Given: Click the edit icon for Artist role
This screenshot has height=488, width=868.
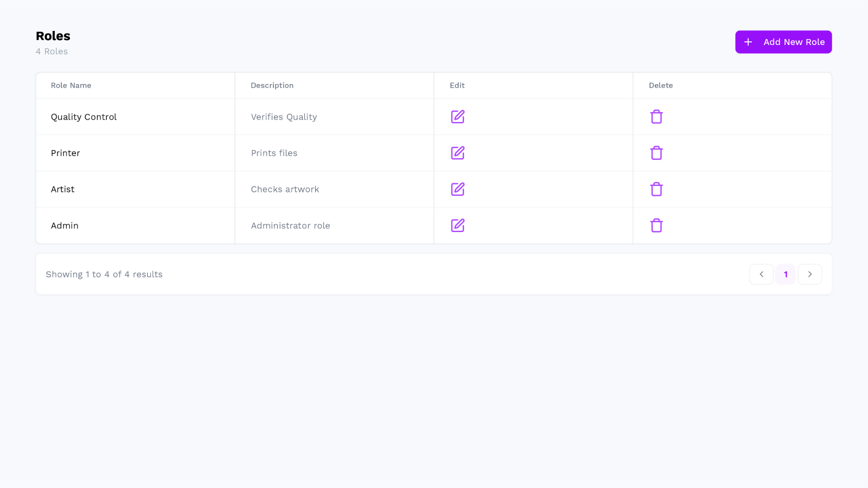Looking at the screenshot, I should point(457,189).
